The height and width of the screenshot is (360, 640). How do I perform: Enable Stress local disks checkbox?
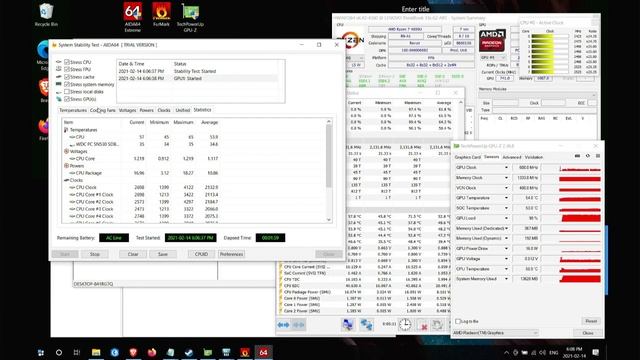(67, 92)
